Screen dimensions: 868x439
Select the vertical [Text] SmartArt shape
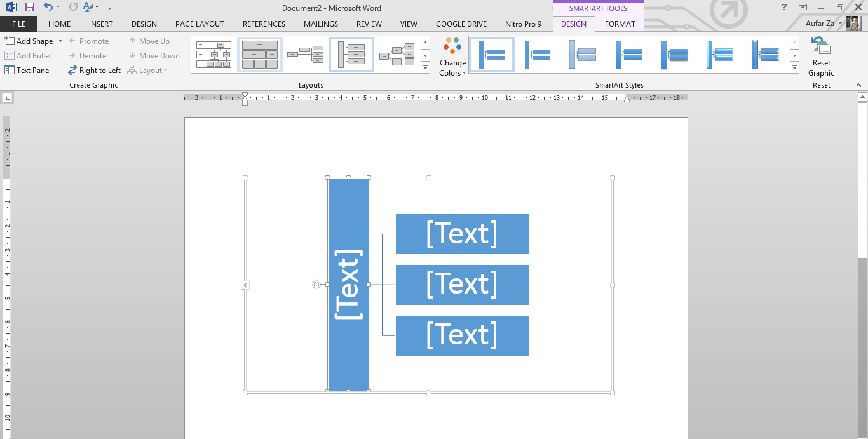(348, 285)
